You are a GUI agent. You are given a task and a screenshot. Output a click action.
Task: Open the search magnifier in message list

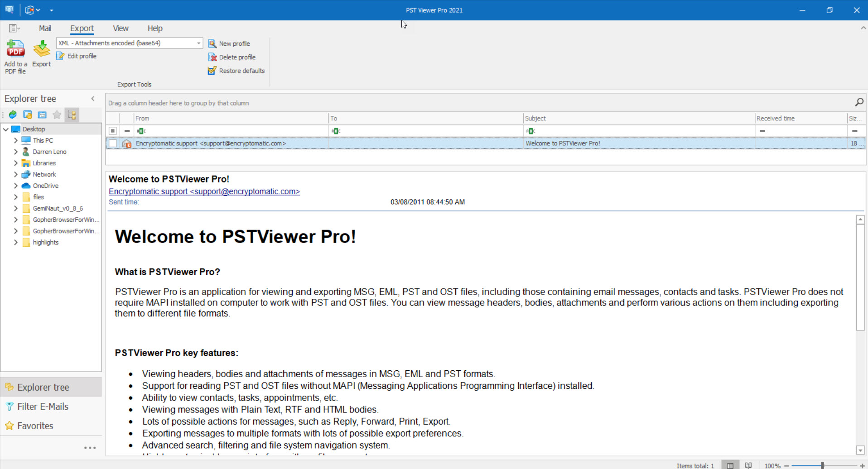point(859,102)
